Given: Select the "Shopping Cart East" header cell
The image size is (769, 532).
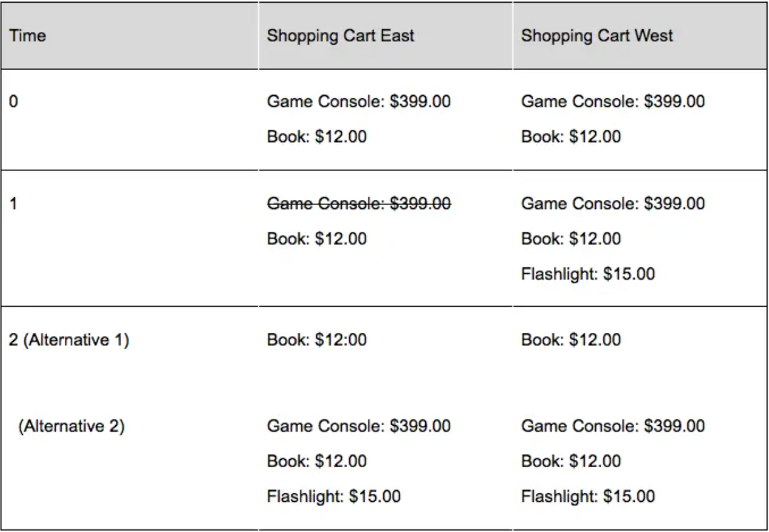Looking at the screenshot, I should pyautogui.click(x=340, y=35).
